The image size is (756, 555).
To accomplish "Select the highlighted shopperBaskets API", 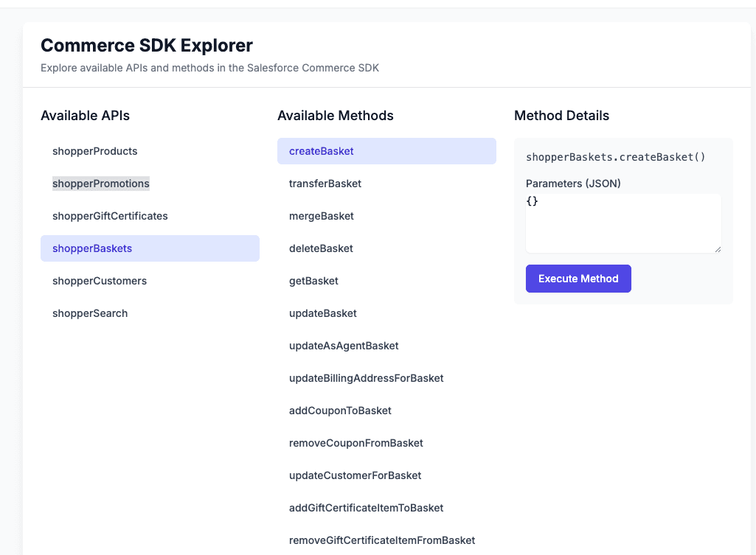I will tap(150, 248).
